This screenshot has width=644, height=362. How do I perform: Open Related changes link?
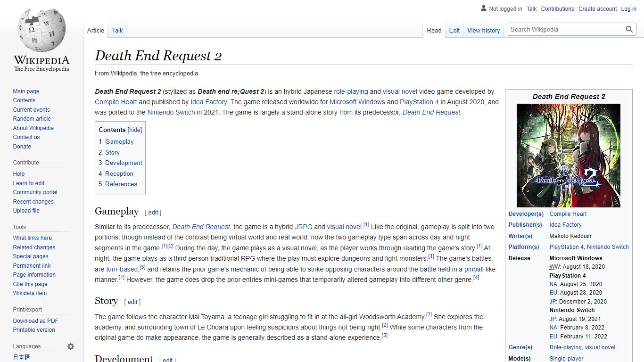tap(34, 247)
